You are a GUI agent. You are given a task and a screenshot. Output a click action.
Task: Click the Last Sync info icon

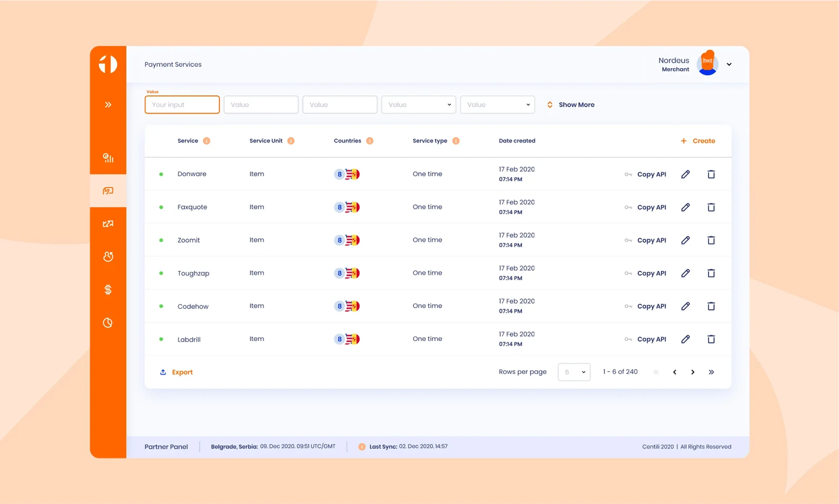tap(362, 446)
